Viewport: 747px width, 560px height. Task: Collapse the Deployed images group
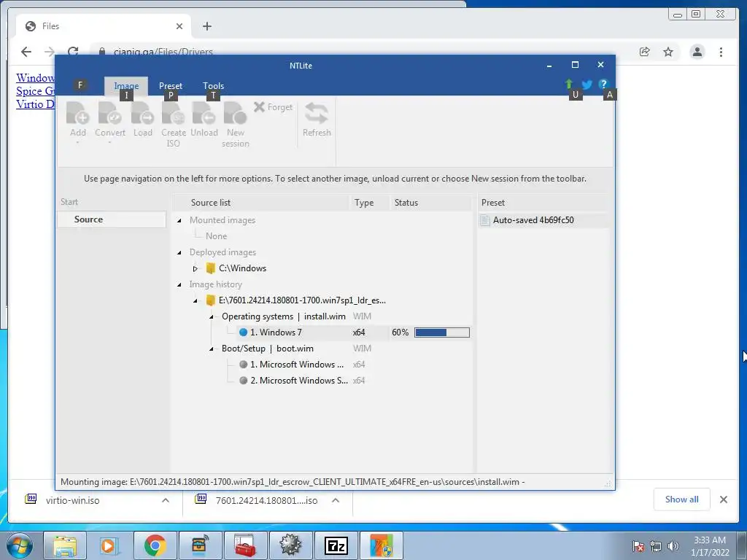coord(179,252)
